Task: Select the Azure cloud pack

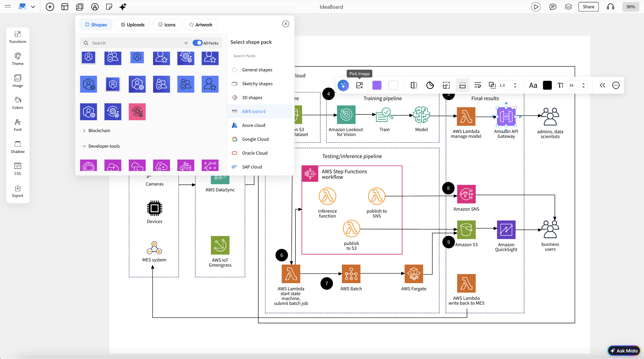Action: point(260,125)
